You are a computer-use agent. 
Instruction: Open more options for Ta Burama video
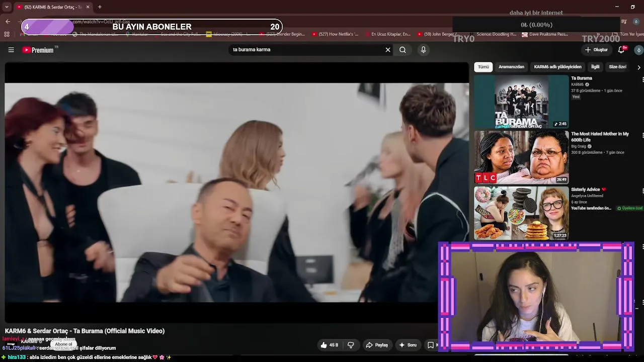coord(642,80)
